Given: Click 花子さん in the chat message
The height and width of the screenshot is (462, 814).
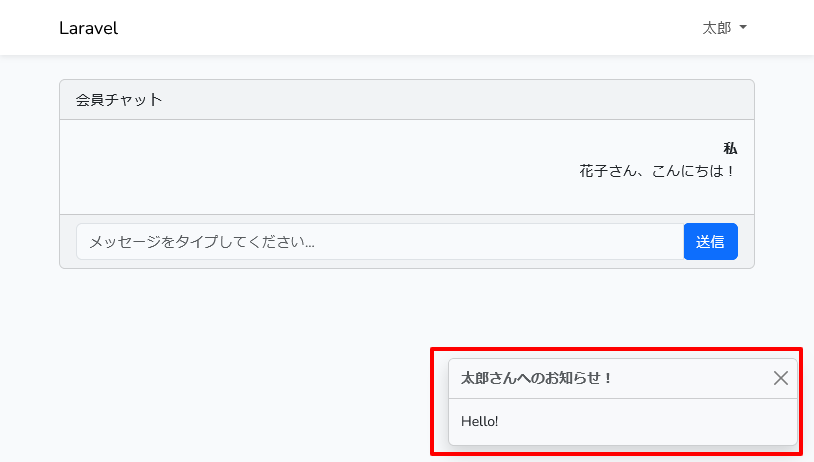Looking at the screenshot, I should pyautogui.click(x=607, y=171).
